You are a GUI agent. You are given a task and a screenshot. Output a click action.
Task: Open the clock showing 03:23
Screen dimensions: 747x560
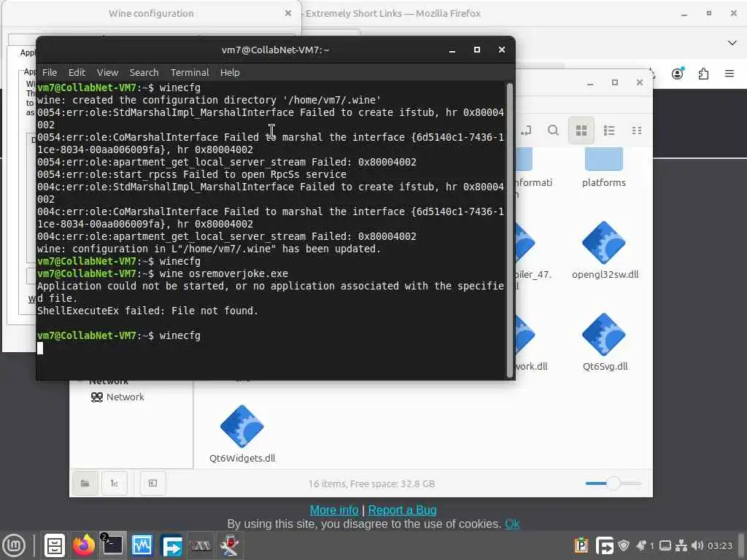tap(719, 545)
